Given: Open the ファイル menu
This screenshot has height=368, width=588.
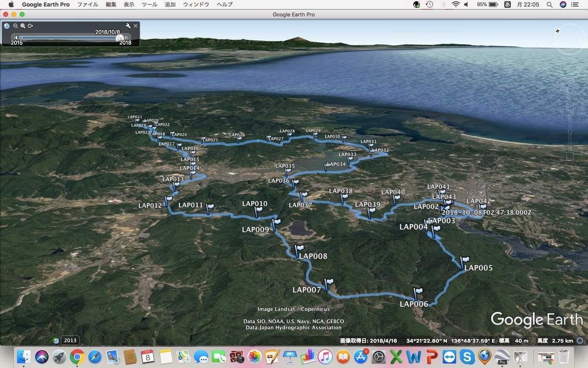Looking at the screenshot, I should click(87, 4).
